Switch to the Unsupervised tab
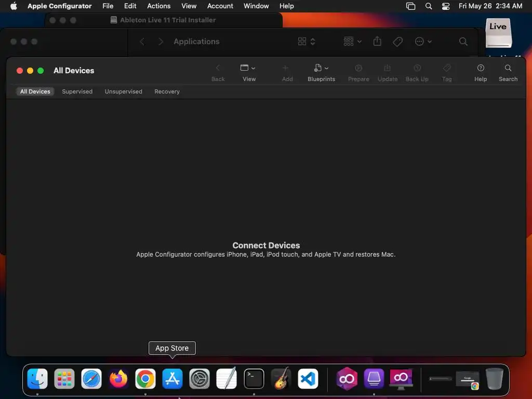This screenshot has height=399, width=532. pyautogui.click(x=124, y=91)
